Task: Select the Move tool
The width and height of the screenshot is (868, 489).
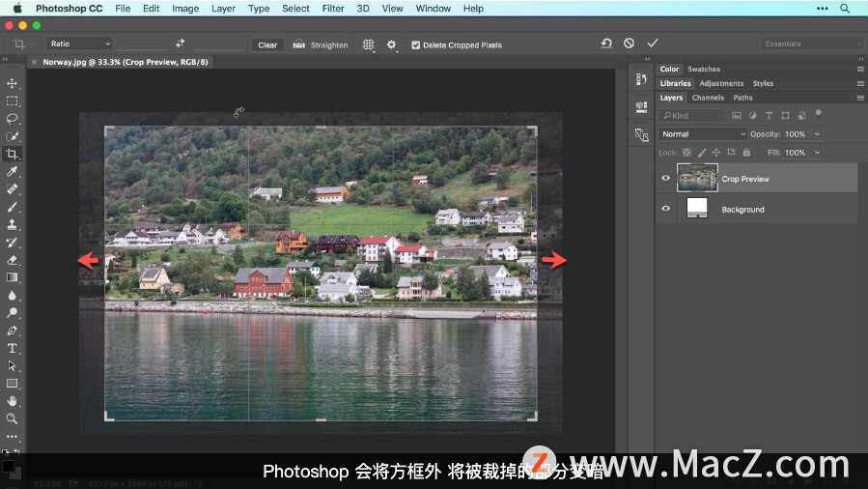Action: point(12,84)
